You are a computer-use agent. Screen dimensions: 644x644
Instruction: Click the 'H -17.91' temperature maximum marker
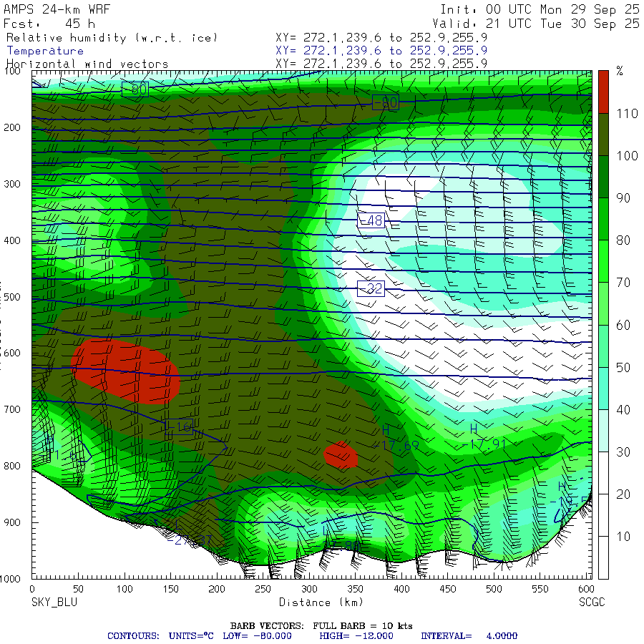point(483,437)
